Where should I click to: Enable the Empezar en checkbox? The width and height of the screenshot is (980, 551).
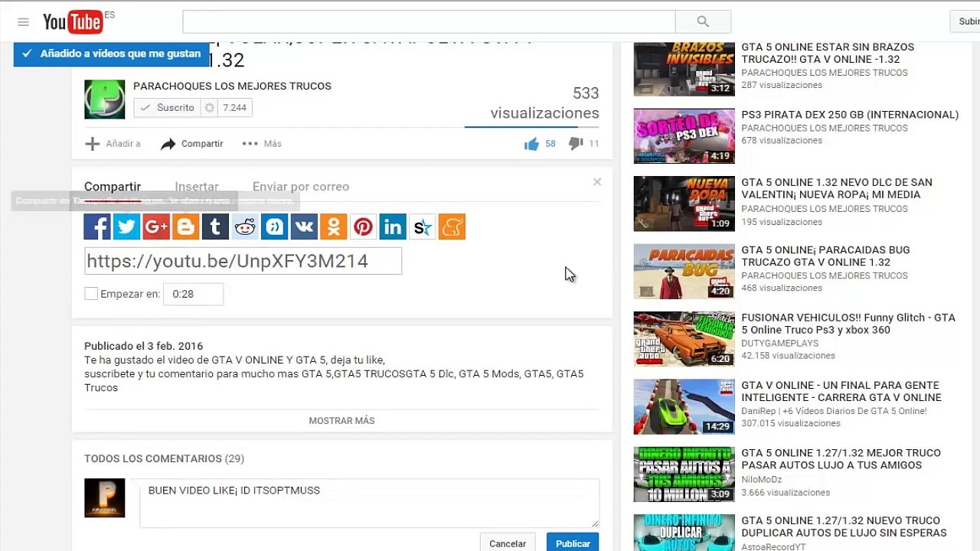tap(91, 294)
